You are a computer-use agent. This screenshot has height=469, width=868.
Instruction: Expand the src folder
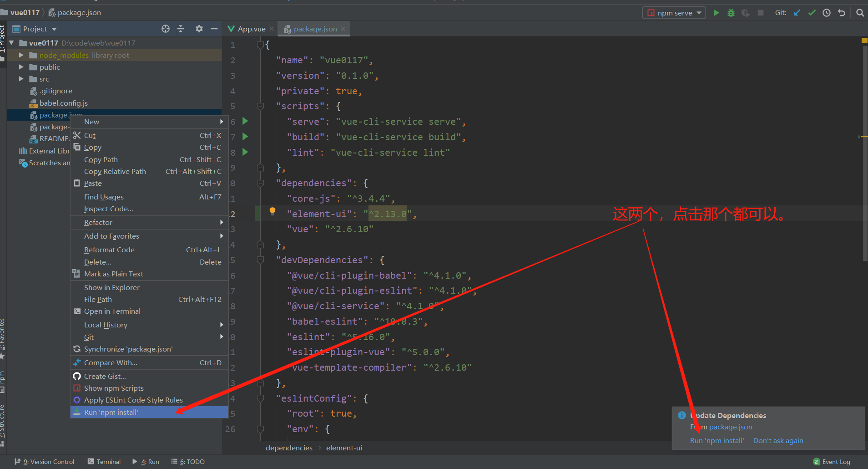21,79
